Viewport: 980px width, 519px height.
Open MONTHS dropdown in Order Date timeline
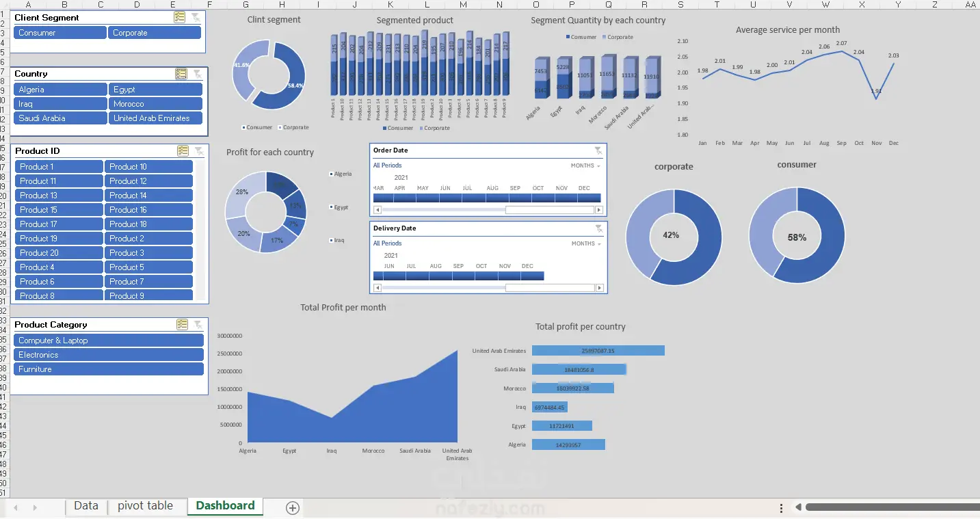point(585,165)
